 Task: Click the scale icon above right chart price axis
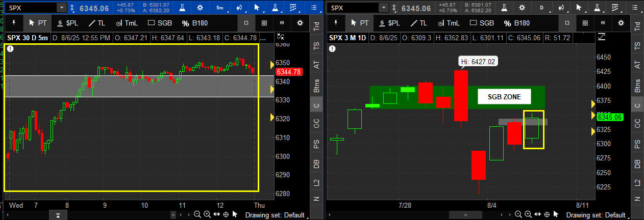pyautogui.click(x=601, y=37)
